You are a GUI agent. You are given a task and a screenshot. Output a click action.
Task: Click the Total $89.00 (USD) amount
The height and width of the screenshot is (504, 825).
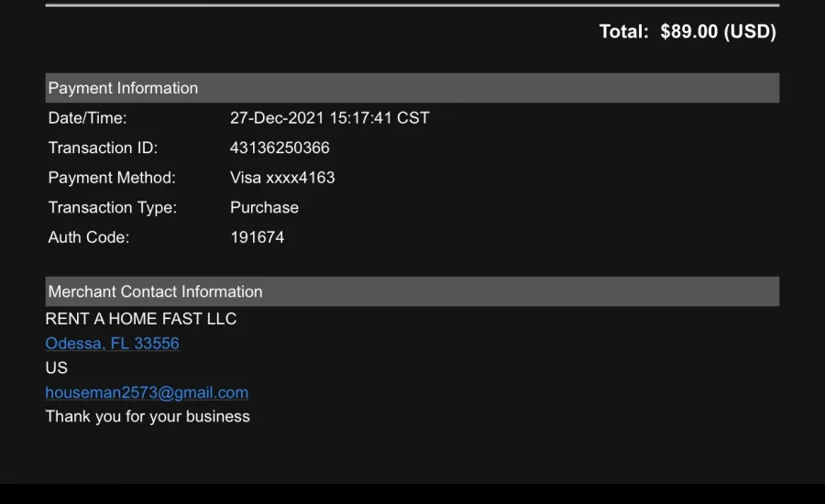coord(718,31)
